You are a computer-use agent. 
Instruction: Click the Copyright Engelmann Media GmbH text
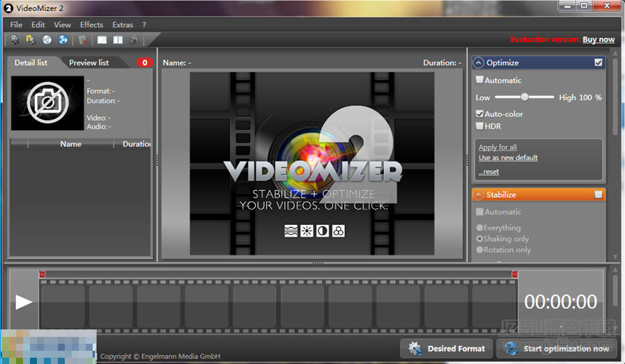tap(160, 356)
